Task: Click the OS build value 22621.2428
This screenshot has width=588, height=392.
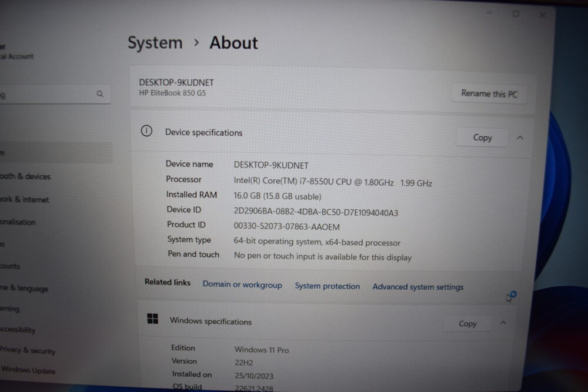Action: coord(254,388)
